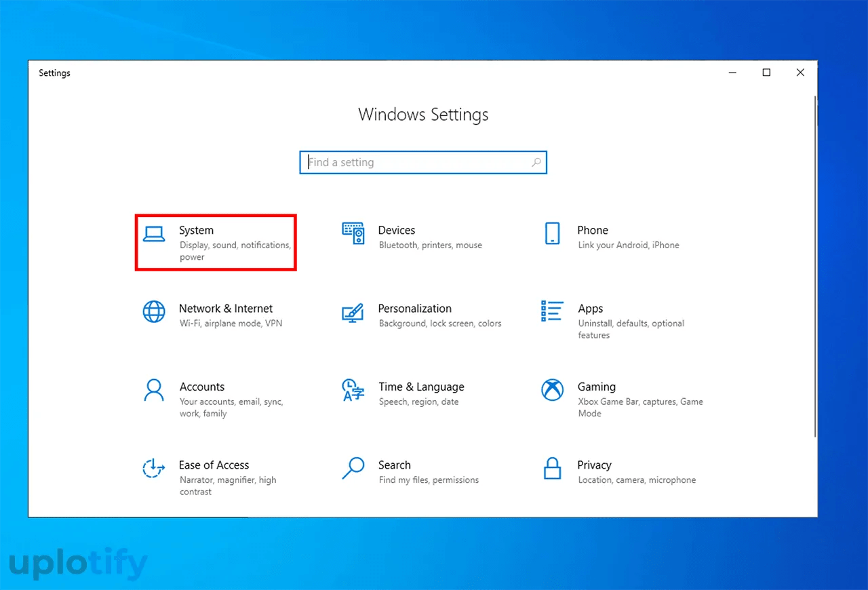This screenshot has width=868, height=590.
Task: Open the Search category label
Action: [x=395, y=465]
